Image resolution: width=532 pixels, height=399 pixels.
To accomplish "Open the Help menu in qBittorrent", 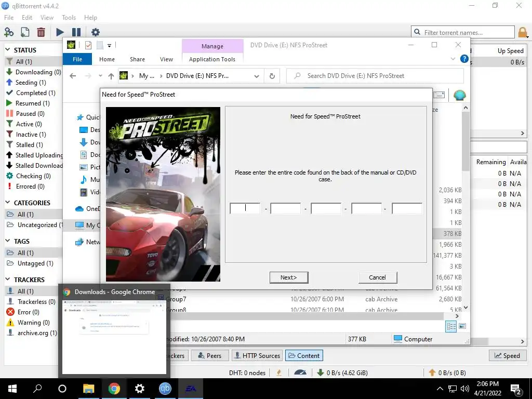I will click(x=90, y=18).
